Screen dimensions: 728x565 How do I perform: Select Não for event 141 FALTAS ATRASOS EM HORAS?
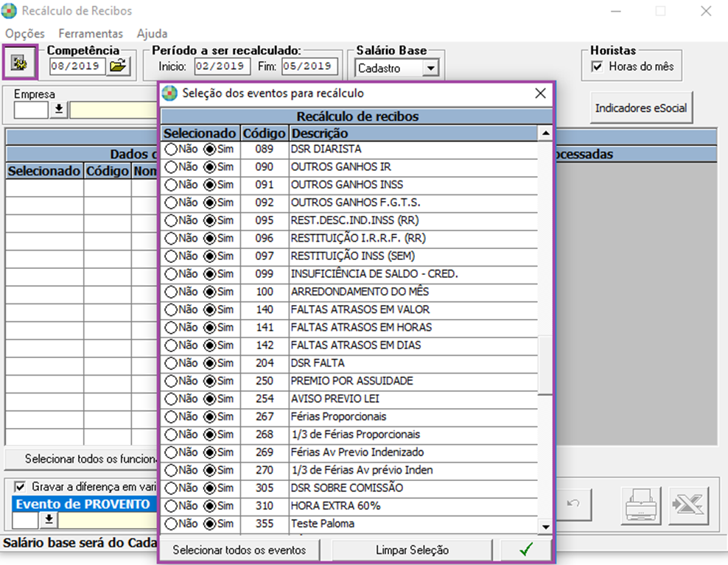[171, 327]
